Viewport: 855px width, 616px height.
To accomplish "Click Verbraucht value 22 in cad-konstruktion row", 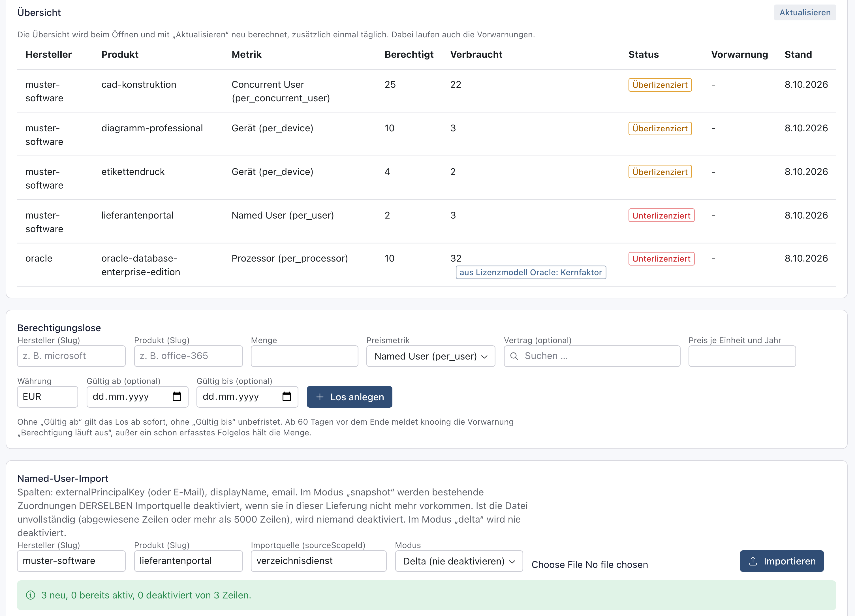I will tap(456, 84).
